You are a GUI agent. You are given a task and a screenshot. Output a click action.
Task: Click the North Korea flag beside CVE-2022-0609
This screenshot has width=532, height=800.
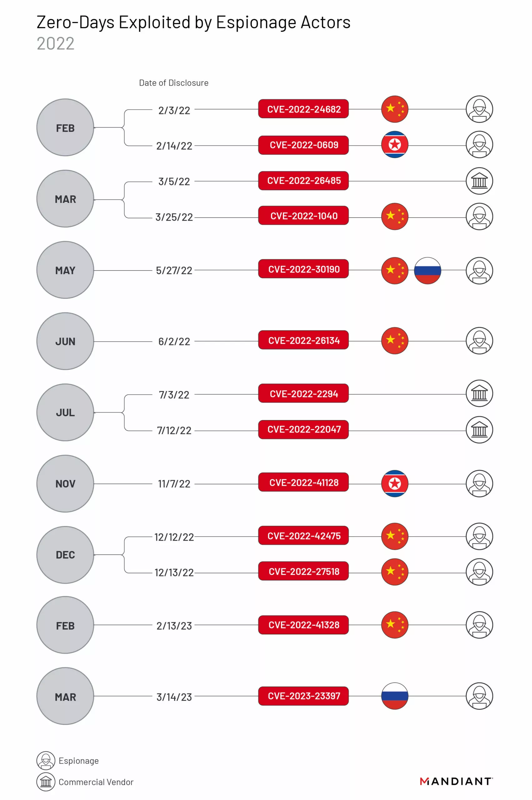click(x=395, y=145)
